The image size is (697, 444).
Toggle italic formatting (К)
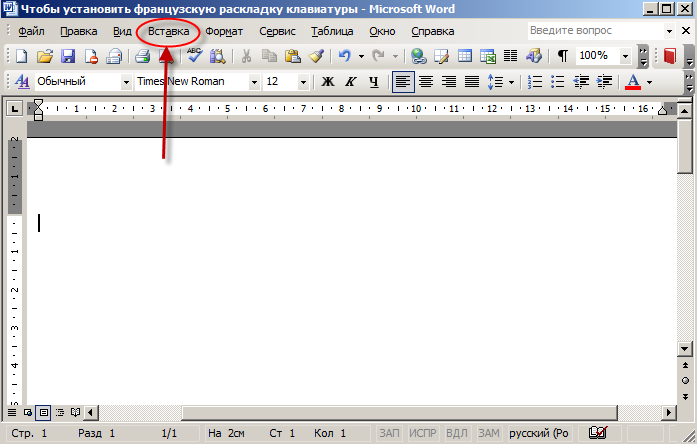click(x=351, y=82)
